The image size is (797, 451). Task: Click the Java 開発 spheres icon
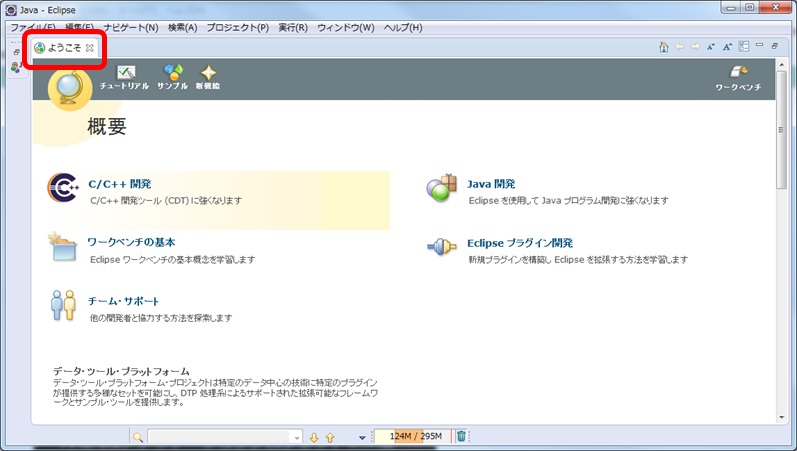click(441, 188)
